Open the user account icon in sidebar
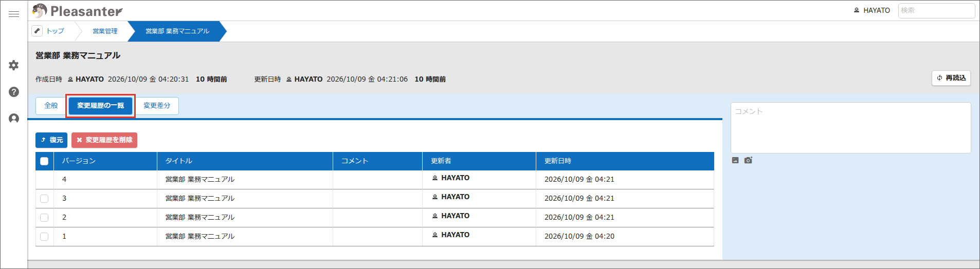Image resolution: width=980 pixels, height=269 pixels. (14, 119)
